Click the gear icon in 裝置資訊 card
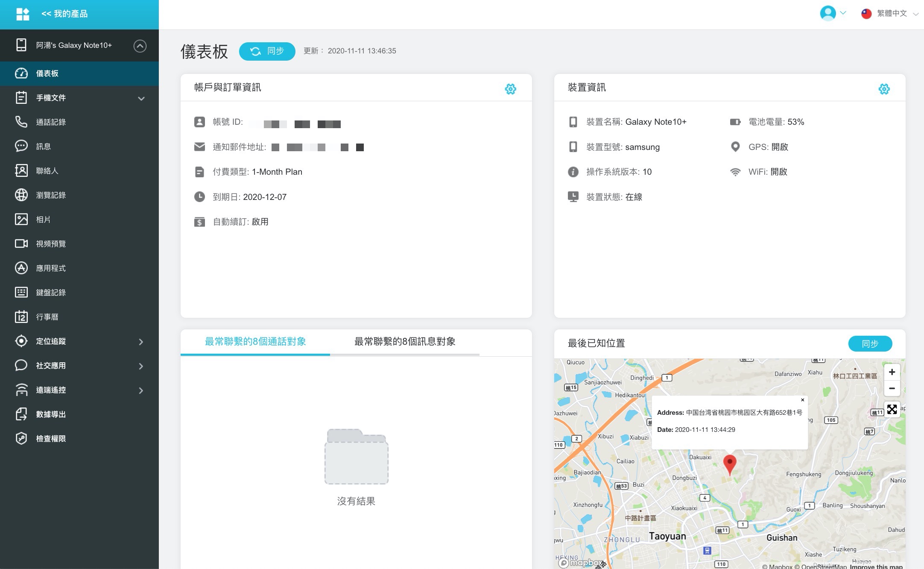The height and width of the screenshot is (569, 924). coord(884,89)
